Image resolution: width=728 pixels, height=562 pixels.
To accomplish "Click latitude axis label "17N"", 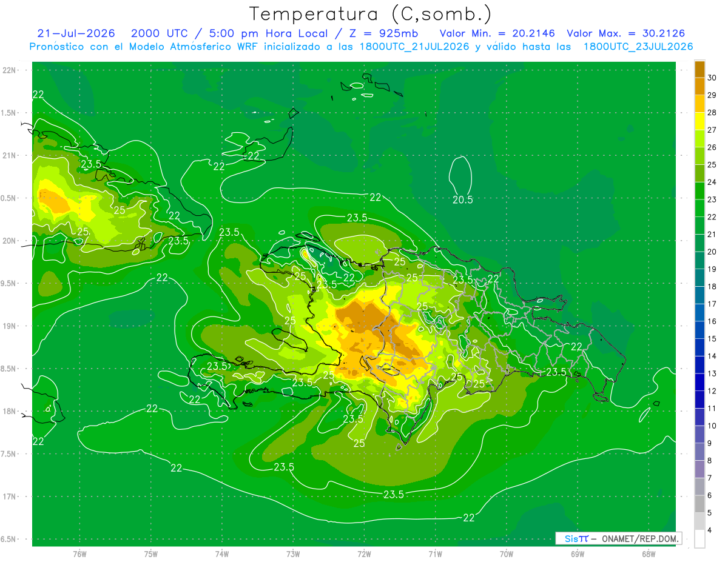I will tap(9, 497).
